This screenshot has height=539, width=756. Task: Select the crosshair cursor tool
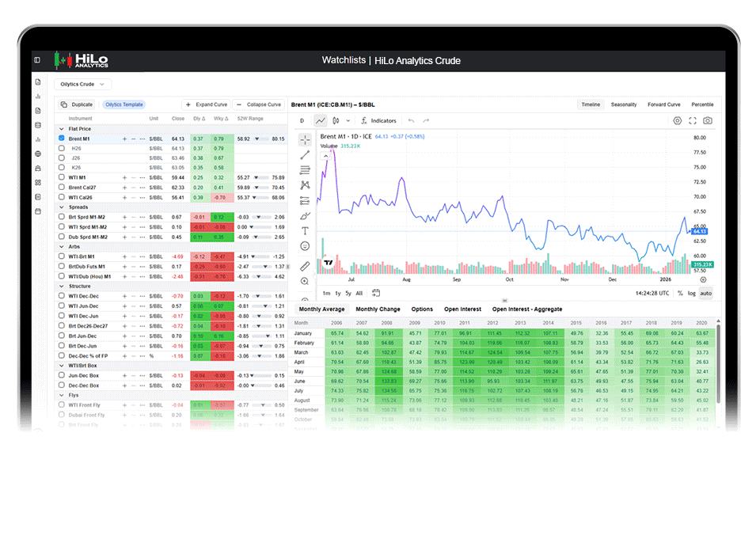point(305,140)
